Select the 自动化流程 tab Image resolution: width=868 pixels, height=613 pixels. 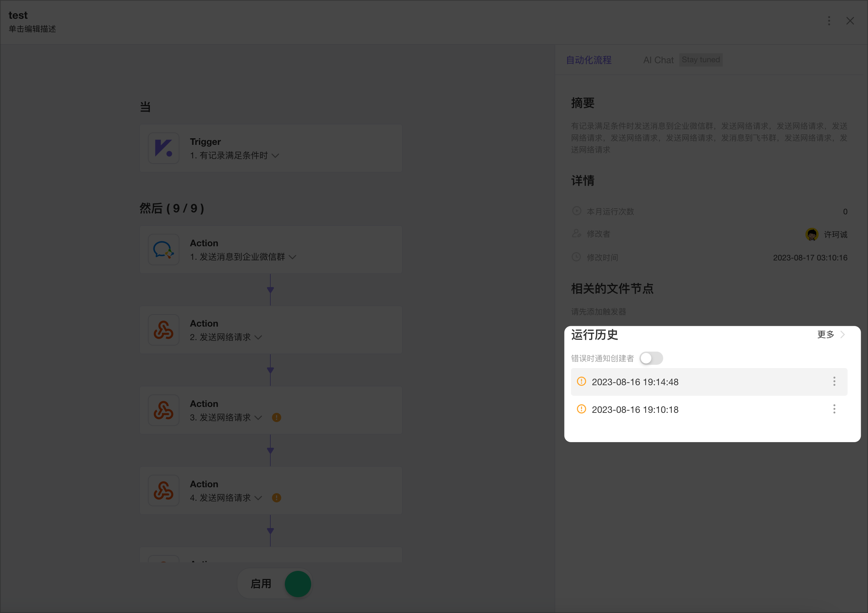pyautogui.click(x=589, y=60)
